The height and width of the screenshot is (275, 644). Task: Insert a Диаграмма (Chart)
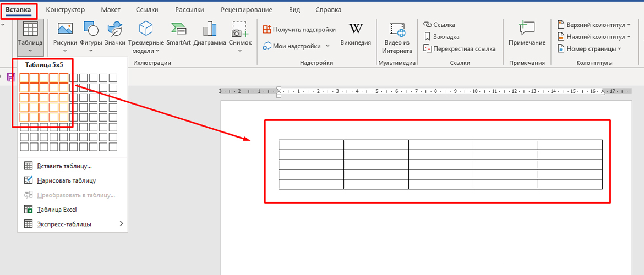(210, 30)
